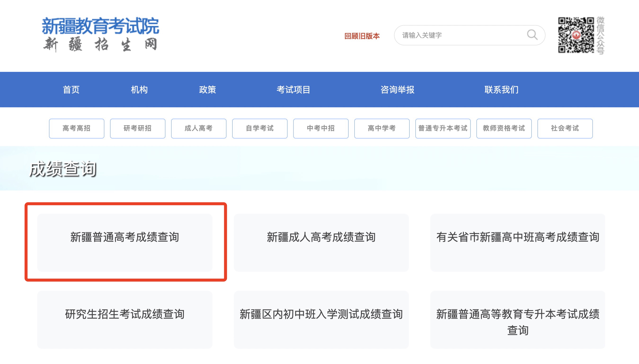Click 咨询举报 in the navigation bar
639x364 pixels.
tap(397, 90)
